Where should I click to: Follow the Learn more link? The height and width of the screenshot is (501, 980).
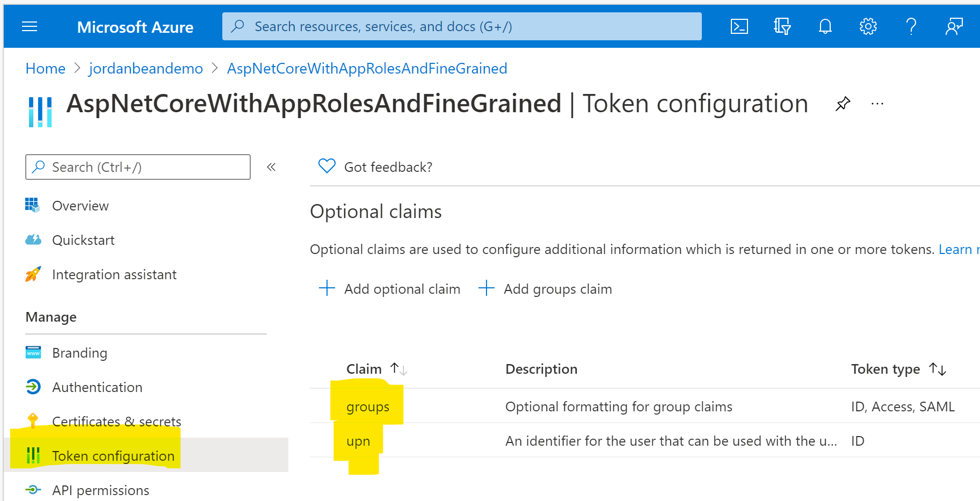[x=959, y=249]
